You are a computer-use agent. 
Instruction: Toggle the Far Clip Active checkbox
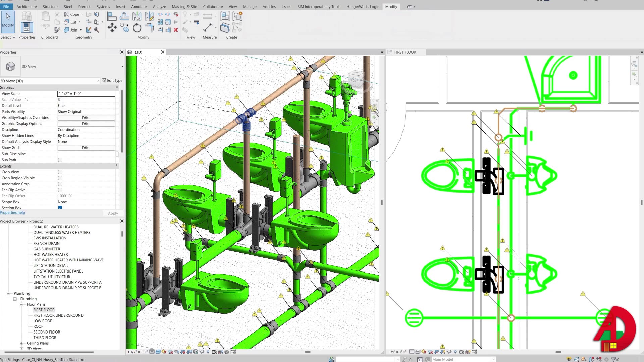point(60,190)
